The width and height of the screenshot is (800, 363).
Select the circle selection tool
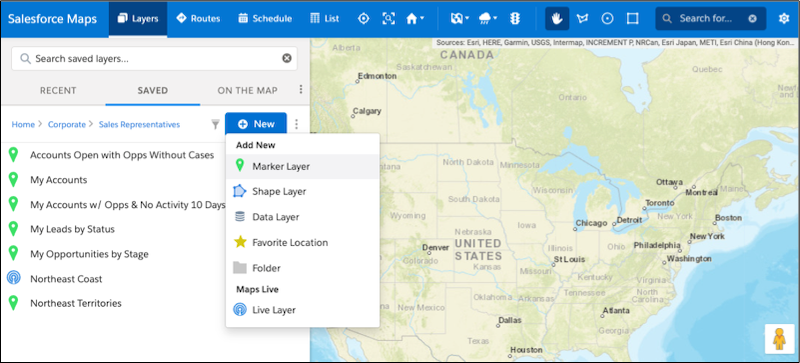(607, 19)
